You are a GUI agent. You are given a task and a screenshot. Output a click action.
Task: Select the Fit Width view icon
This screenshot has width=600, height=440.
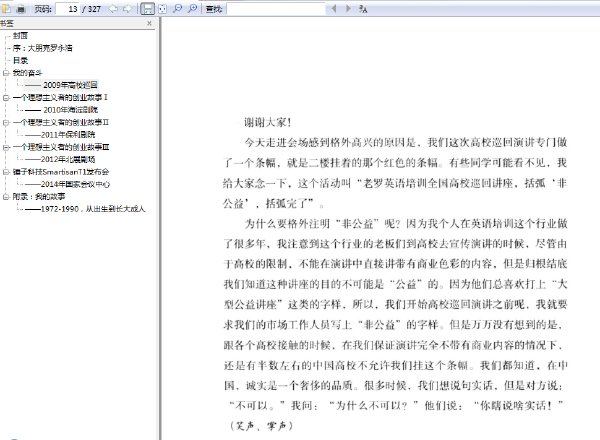[148, 8]
